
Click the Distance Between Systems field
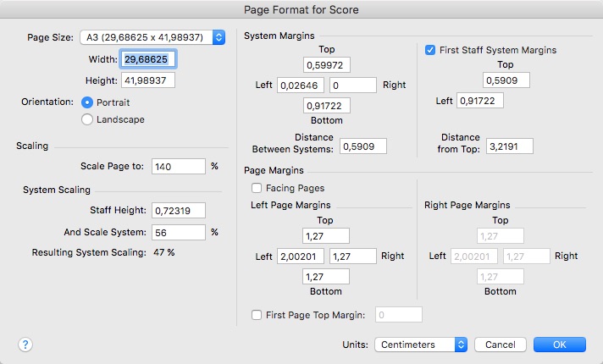coord(362,146)
